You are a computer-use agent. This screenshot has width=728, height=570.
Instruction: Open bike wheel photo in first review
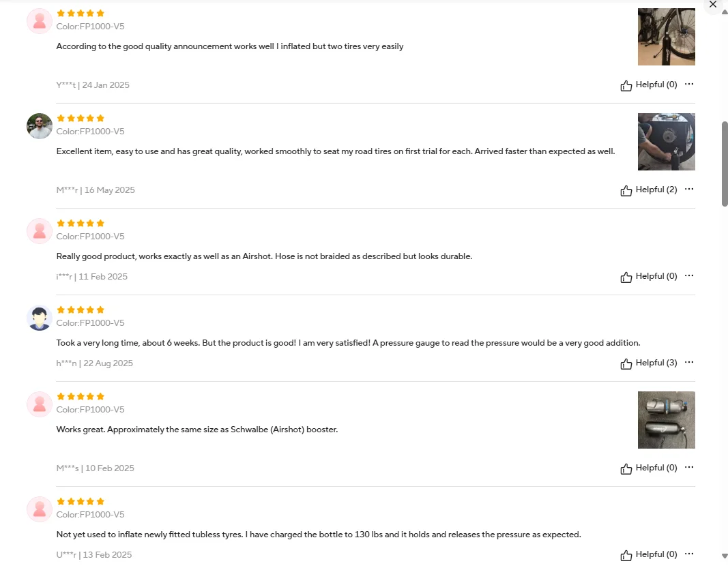pos(666,37)
